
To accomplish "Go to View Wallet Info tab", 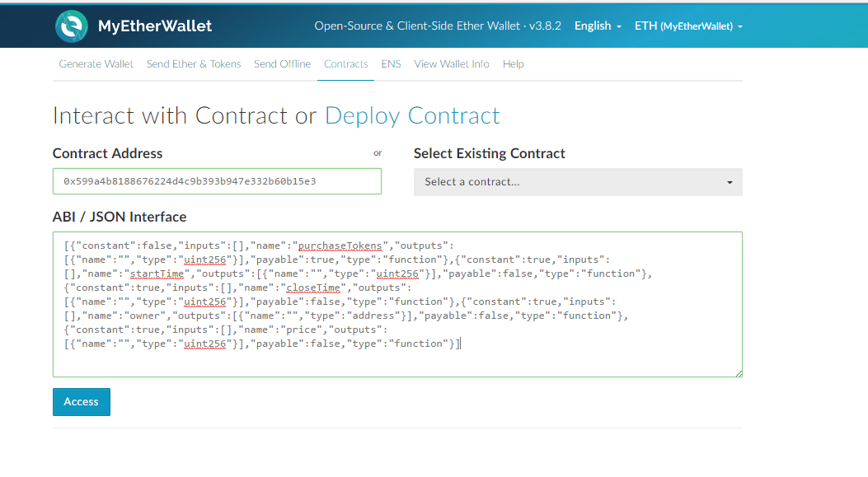I will (452, 64).
